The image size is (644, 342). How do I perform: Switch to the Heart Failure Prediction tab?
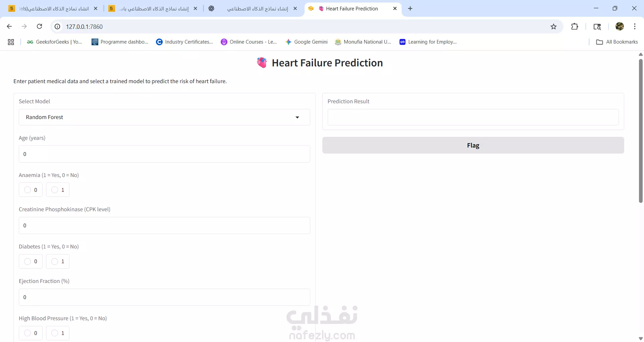point(352,9)
